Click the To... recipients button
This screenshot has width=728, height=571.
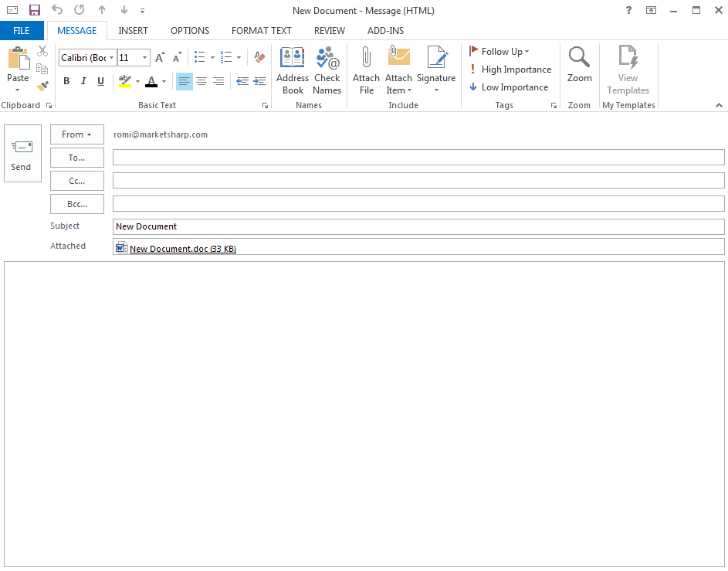pos(77,158)
